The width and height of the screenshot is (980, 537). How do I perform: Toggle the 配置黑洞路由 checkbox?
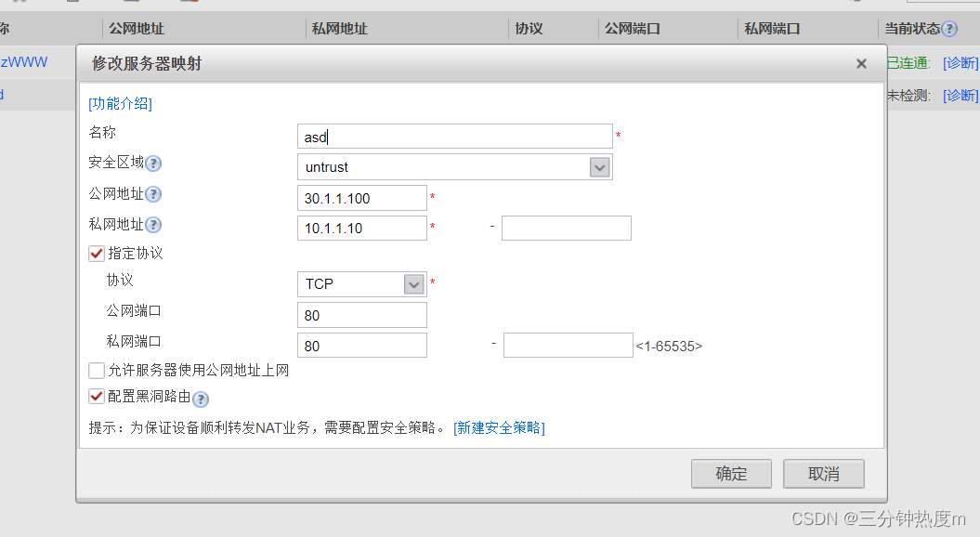click(x=97, y=397)
